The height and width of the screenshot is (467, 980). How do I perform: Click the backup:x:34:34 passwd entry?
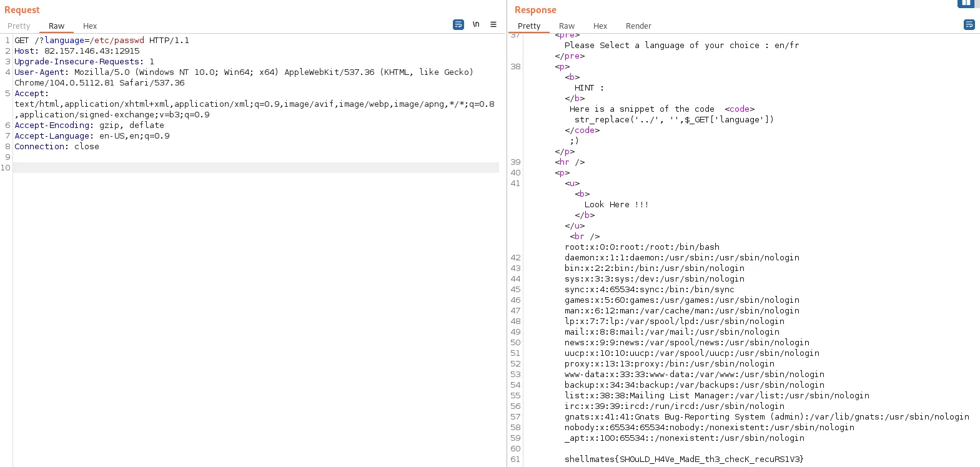coord(695,385)
